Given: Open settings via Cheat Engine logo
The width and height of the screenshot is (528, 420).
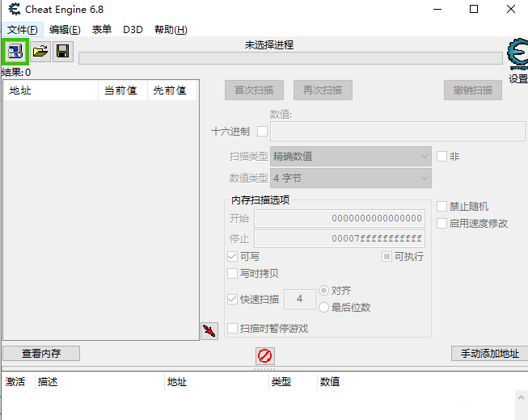Looking at the screenshot, I should [518, 54].
